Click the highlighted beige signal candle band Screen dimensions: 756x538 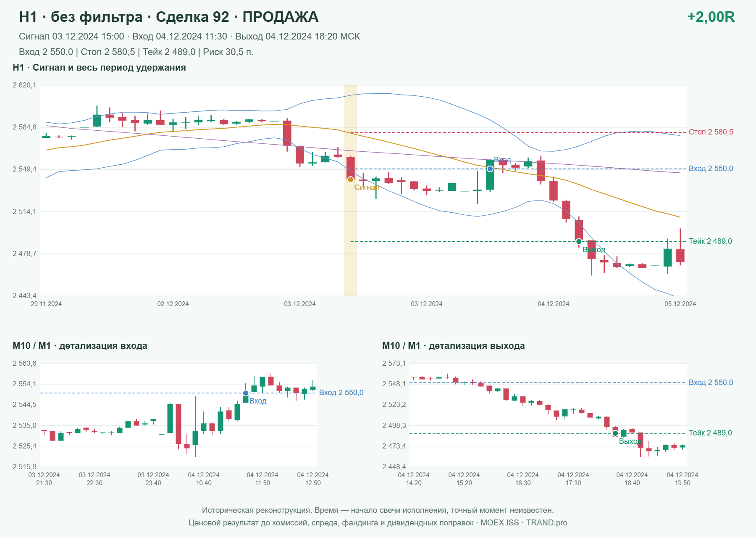click(x=351, y=190)
